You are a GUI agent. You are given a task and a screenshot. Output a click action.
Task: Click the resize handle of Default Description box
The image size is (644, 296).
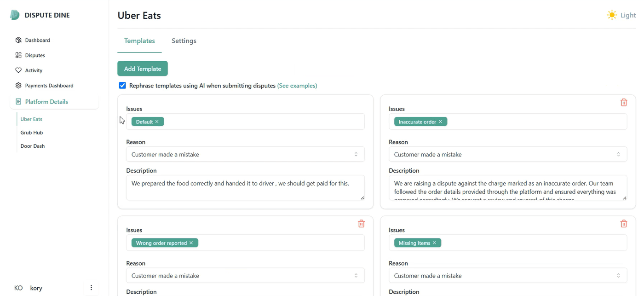coord(362,197)
